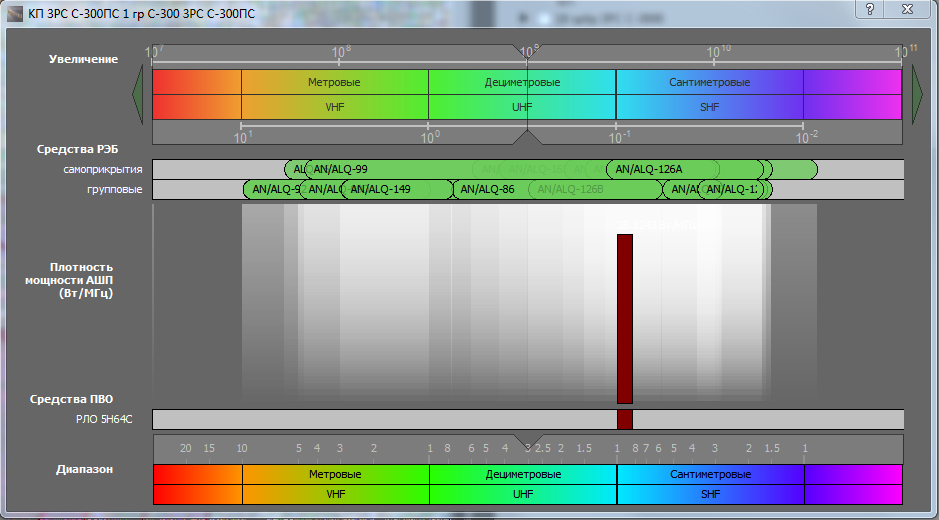Close the КП ЗРС С-300ПС window
The height and width of the screenshot is (520, 939).
click(x=907, y=9)
